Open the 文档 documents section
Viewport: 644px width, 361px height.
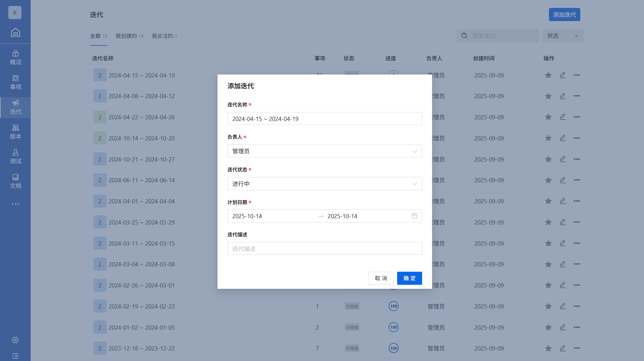click(16, 181)
